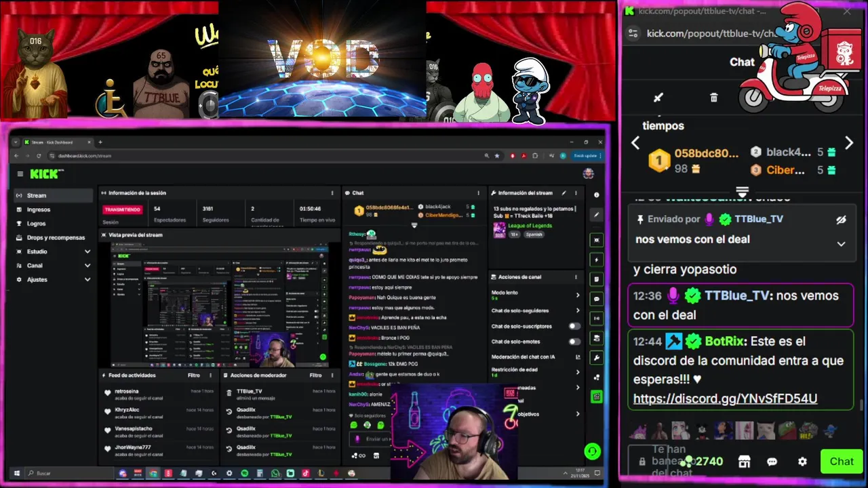
Task: Click the trash icon in popout chat
Action: pyautogui.click(x=713, y=98)
